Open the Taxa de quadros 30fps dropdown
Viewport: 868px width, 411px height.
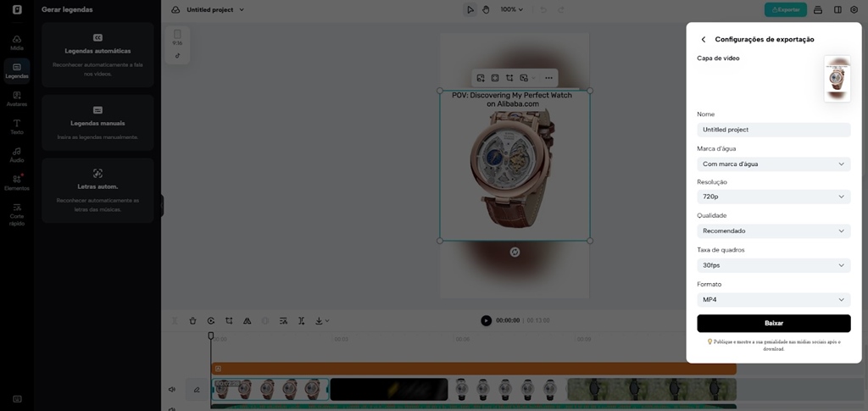point(773,265)
